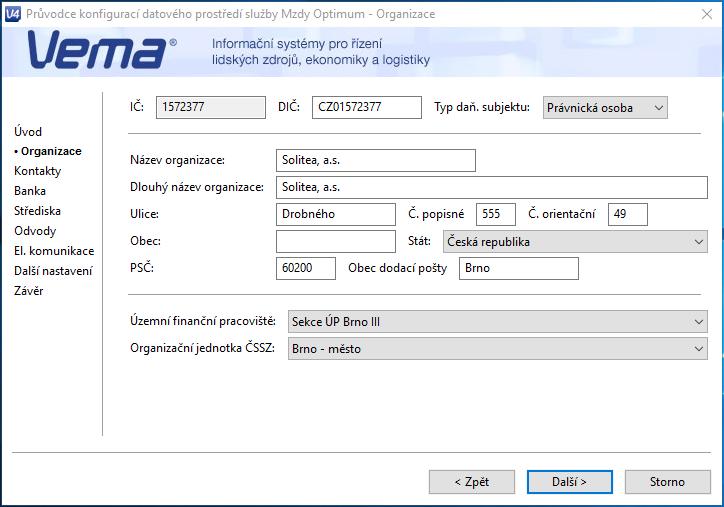Click the Název organizace label
The height and width of the screenshot is (507, 724).
coord(177,160)
